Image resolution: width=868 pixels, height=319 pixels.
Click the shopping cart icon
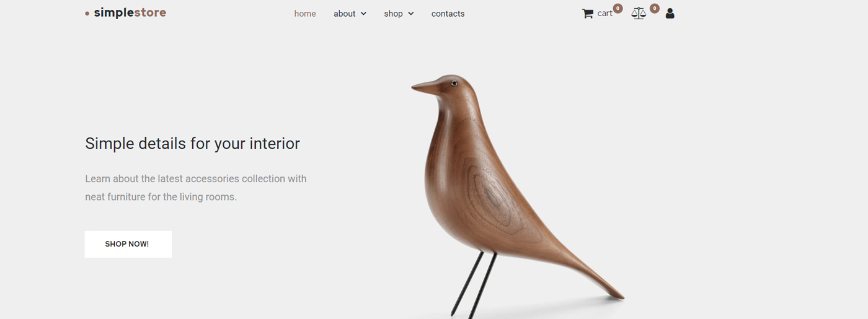coord(588,14)
